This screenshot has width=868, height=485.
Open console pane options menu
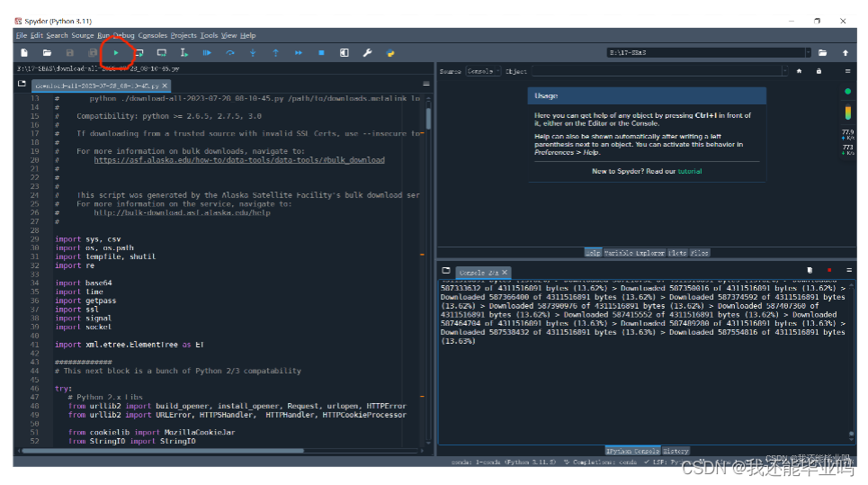(x=848, y=270)
